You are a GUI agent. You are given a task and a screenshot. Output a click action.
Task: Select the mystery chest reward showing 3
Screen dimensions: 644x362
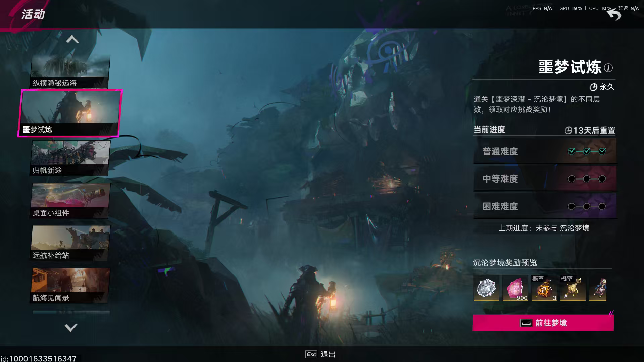pos(544,288)
